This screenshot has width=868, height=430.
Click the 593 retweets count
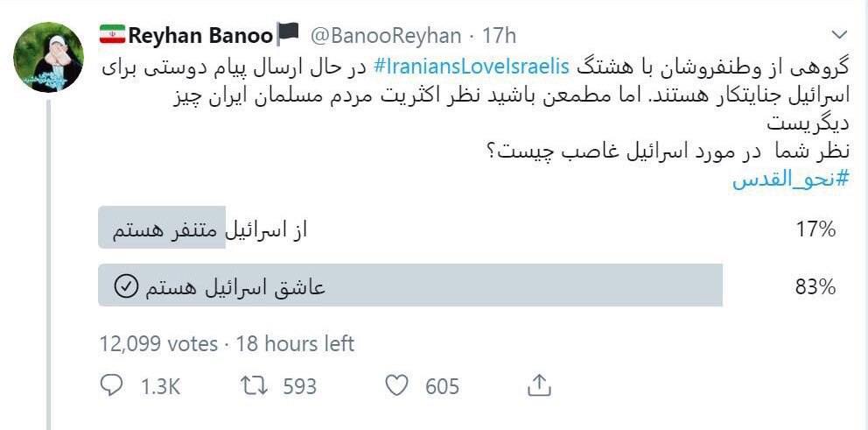click(299, 385)
